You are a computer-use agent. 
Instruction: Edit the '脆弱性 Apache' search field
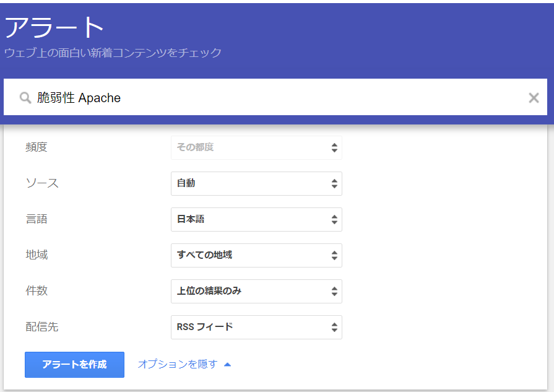[275, 98]
